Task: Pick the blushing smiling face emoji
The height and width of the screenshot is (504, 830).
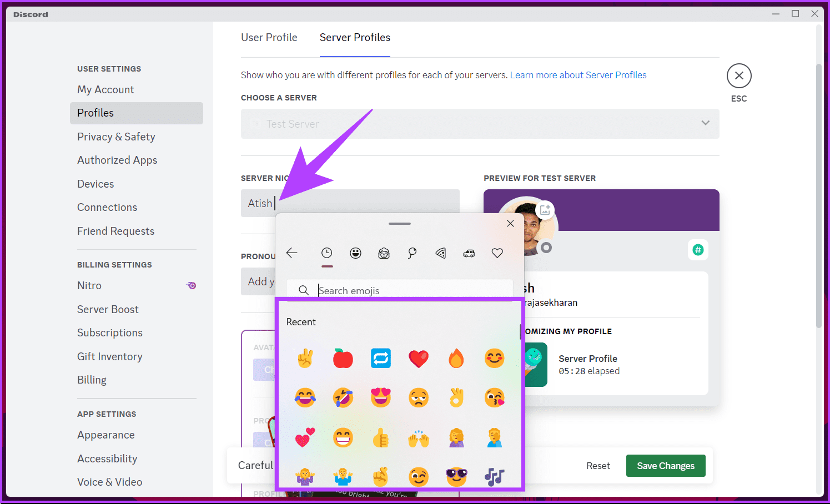Action: pos(494,358)
